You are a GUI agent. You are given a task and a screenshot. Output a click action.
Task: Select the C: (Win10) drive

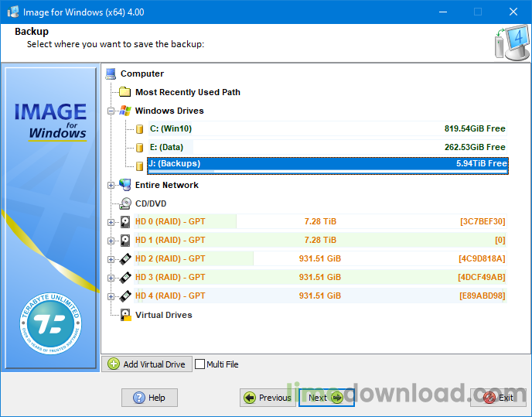coord(171,129)
